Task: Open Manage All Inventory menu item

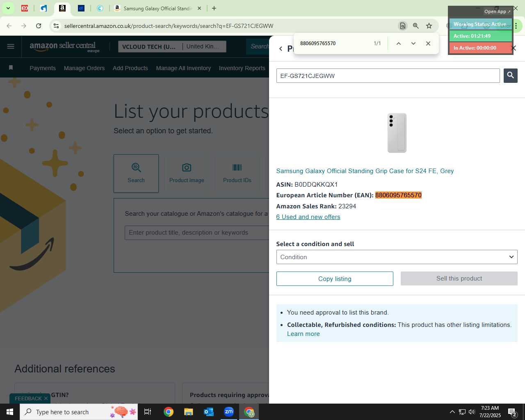Action: coord(183,68)
